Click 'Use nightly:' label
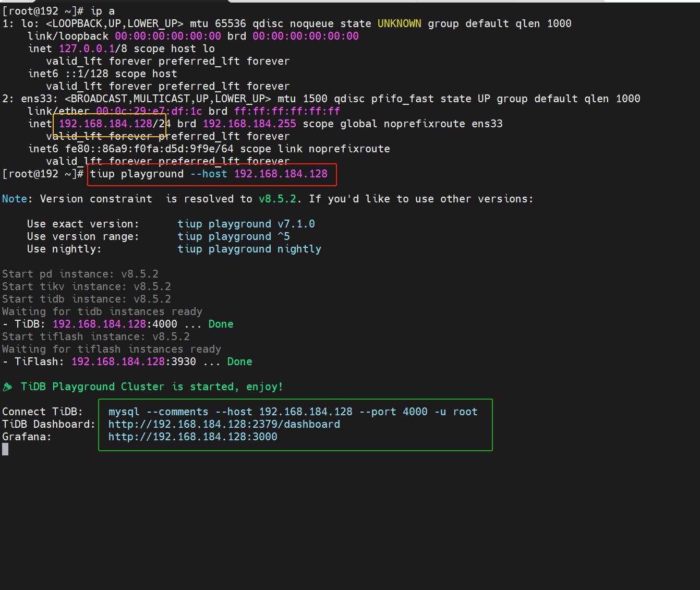The height and width of the screenshot is (590, 700). 65,249
